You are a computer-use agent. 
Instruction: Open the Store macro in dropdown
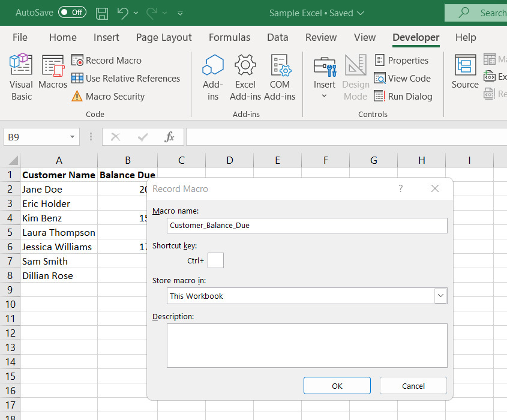click(x=441, y=296)
